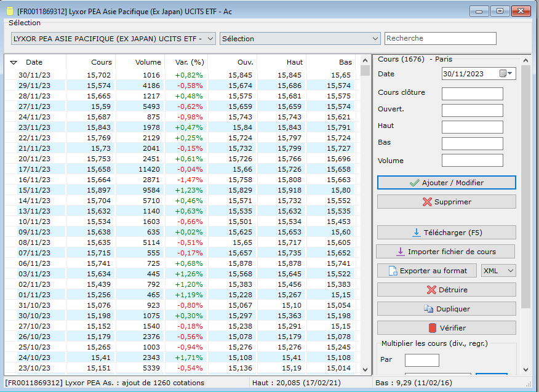Click the +1,26% variation on 03/11/23
The image size is (539, 392).
[x=189, y=274]
